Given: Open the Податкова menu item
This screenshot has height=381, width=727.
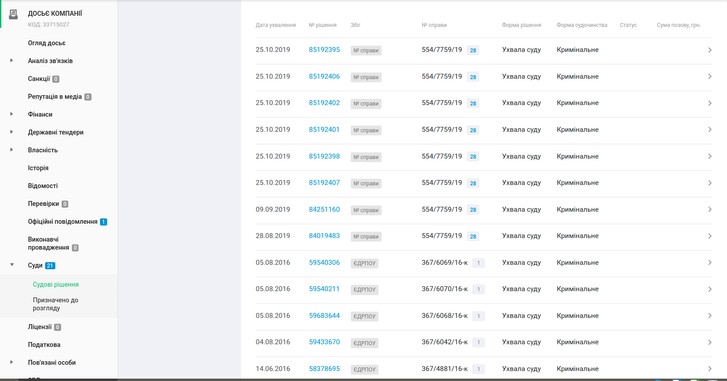Looking at the screenshot, I should tap(44, 344).
